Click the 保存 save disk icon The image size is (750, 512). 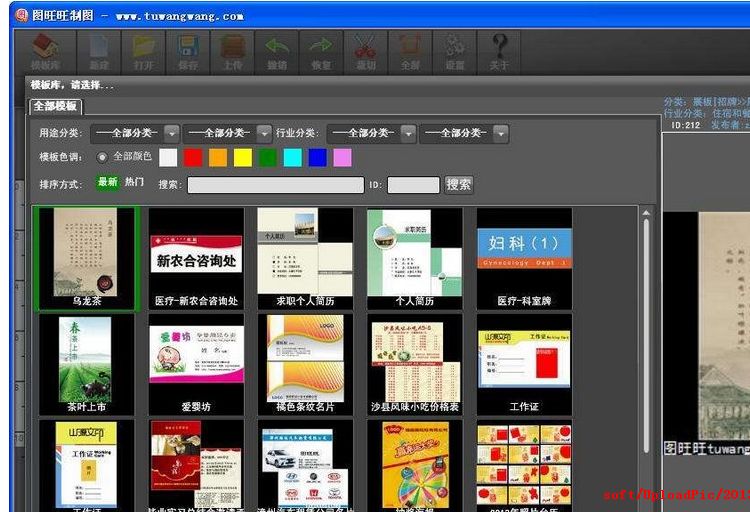pyautogui.click(x=187, y=50)
